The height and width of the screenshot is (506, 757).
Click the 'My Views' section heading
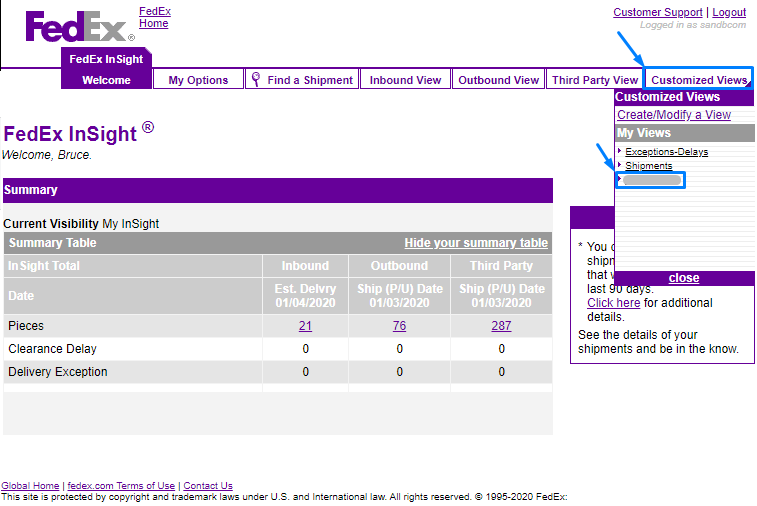coord(644,133)
